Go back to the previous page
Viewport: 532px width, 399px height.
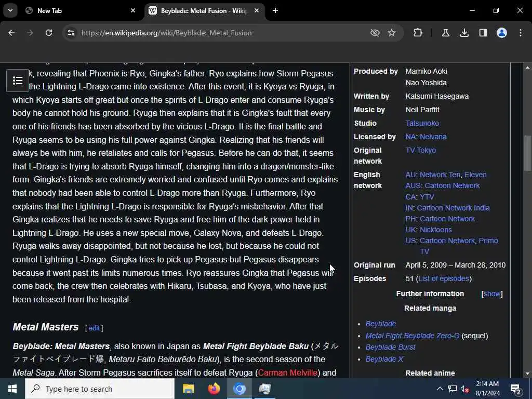pyautogui.click(x=11, y=33)
